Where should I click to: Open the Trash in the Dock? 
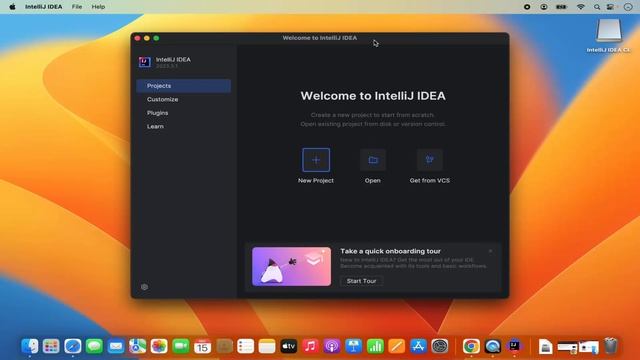(611, 346)
